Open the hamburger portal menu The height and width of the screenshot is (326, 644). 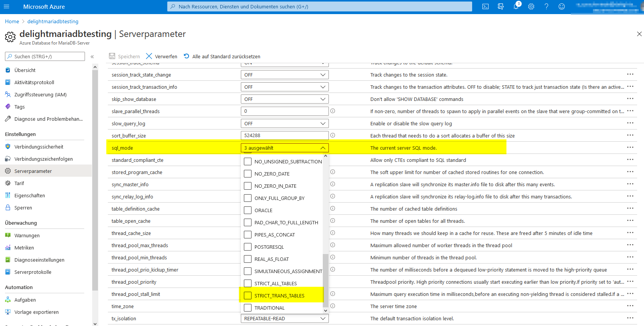pos(6,6)
